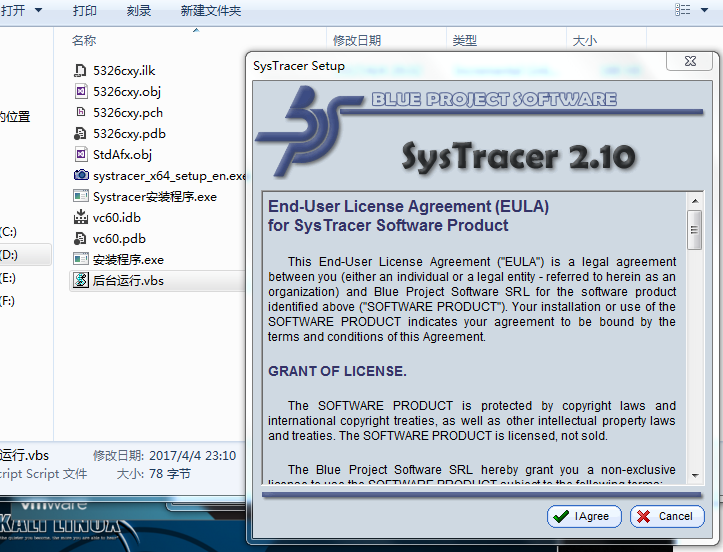This screenshot has height=552, width=723.
Task: Click the EULA scrollbar thumb
Action: [x=694, y=230]
